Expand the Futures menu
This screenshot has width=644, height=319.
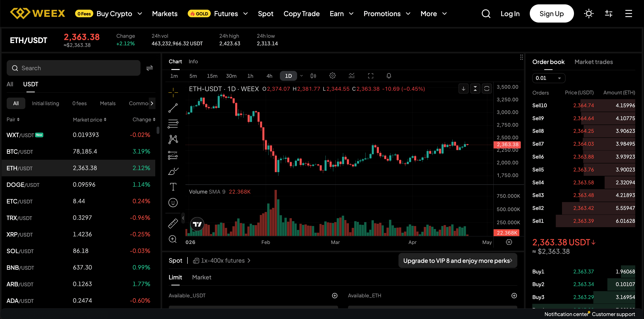coord(246,14)
